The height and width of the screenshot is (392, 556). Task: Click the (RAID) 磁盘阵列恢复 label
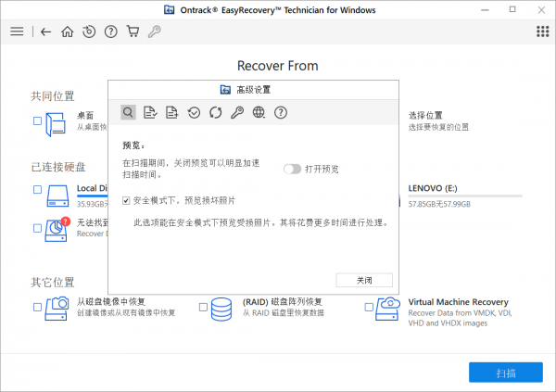tap(283, 302)
